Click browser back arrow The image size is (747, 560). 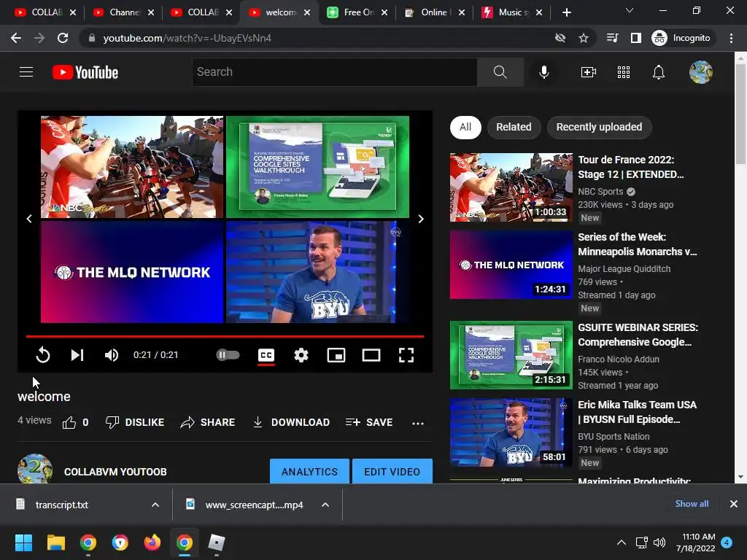pos(16,38)
